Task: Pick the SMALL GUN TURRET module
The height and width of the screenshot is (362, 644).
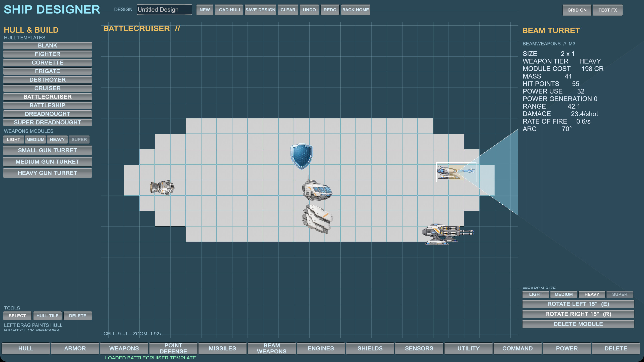Action: pos(48,150)
